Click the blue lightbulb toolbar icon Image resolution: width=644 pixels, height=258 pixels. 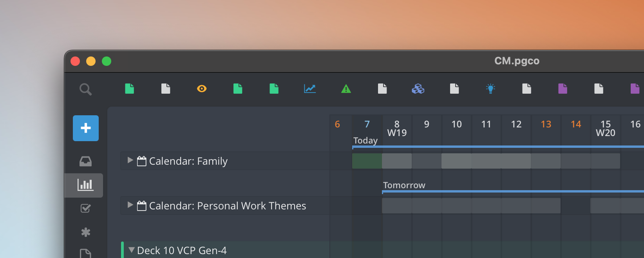pos(490,89)
